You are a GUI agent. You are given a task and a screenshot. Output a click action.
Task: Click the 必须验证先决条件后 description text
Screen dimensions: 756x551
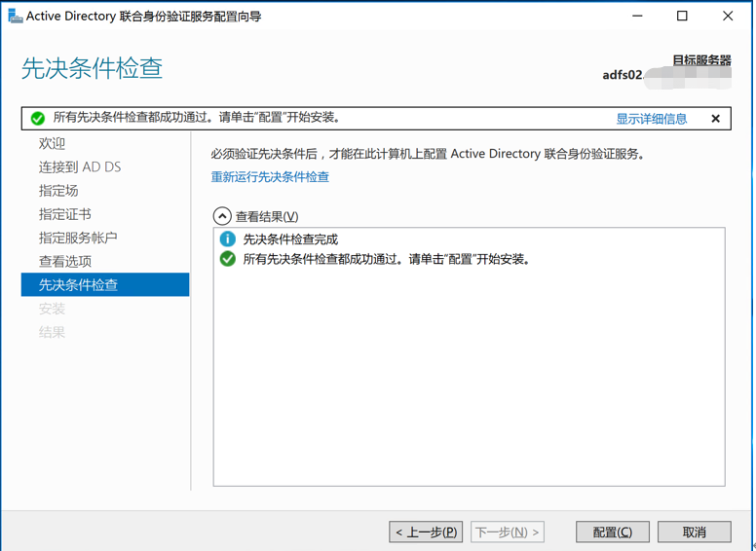(428, 154)
